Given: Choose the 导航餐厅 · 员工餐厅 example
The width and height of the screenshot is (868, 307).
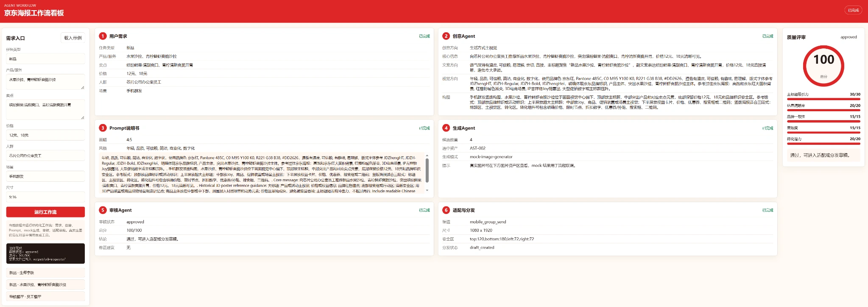Looking at the screenshot, I should tap(45, 296).
